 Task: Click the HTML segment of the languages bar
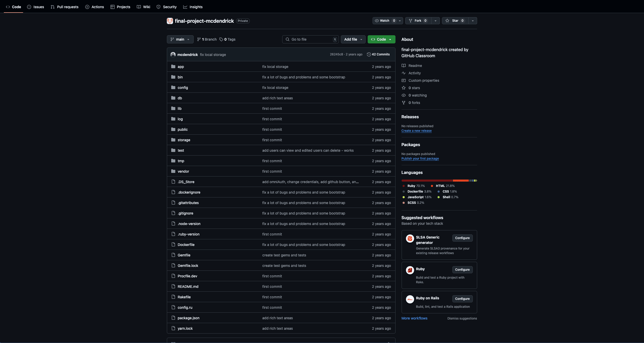(461, 181)
